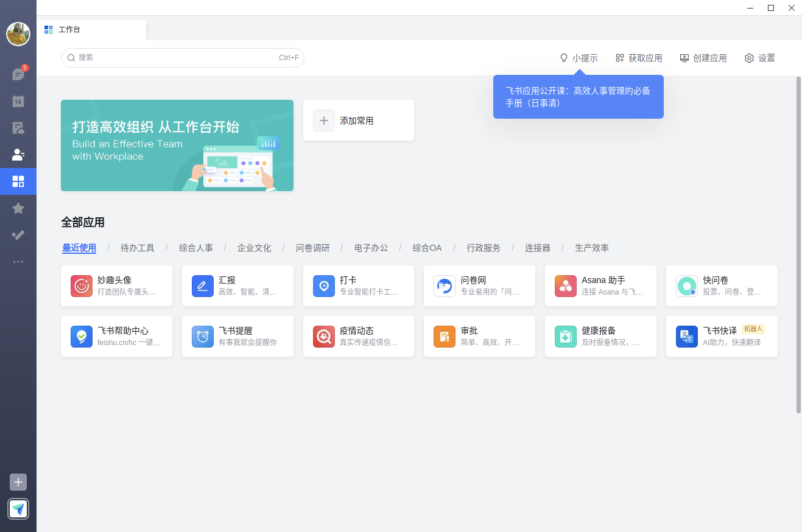This screenshot has width=802, height=532.
Task: Open 设置 settings
Action: 760,58
